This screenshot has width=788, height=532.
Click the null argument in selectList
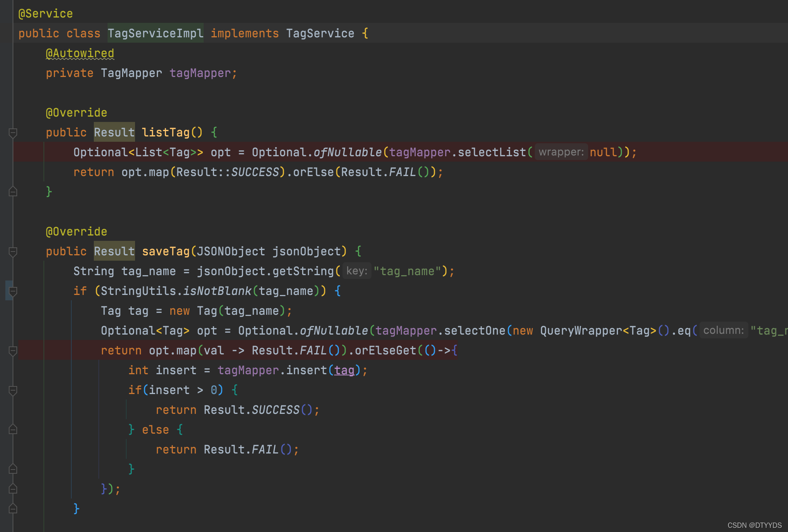pos(603,152)
